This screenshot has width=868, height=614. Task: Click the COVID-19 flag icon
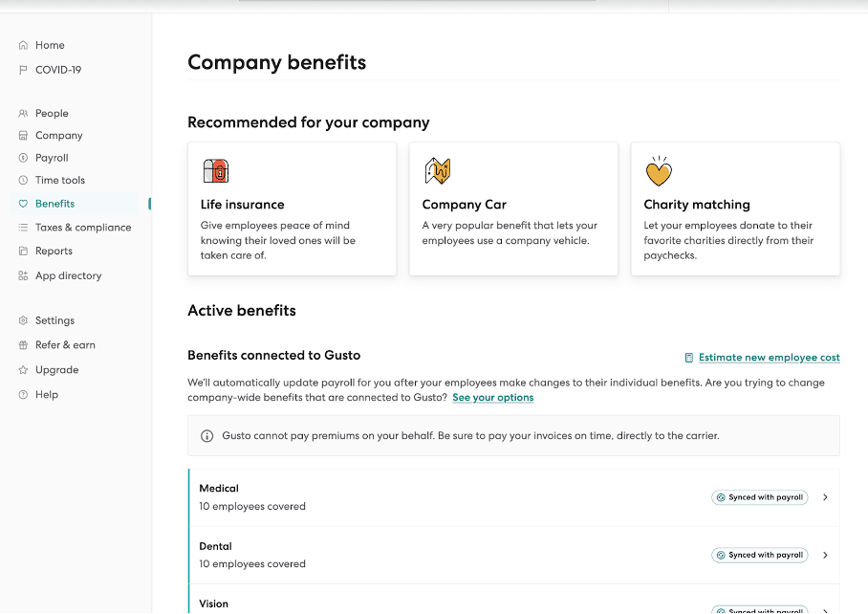point(22,69)
